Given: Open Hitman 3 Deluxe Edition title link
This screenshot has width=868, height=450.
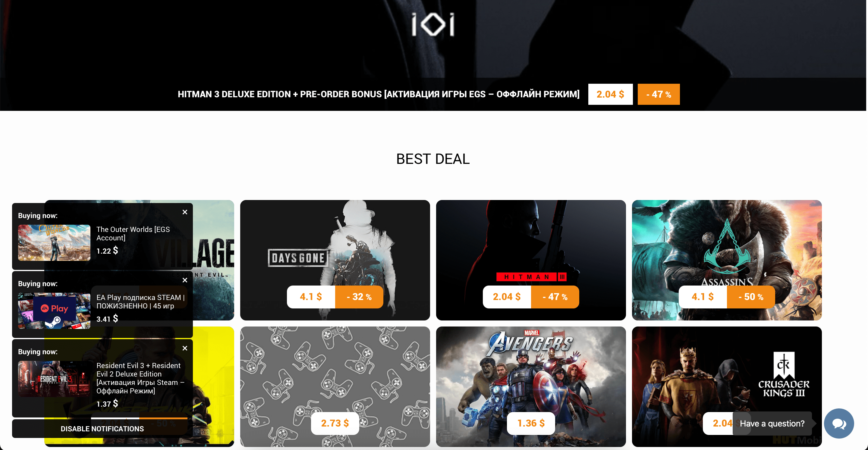Looking at the screenshot, I should [379, 94].
